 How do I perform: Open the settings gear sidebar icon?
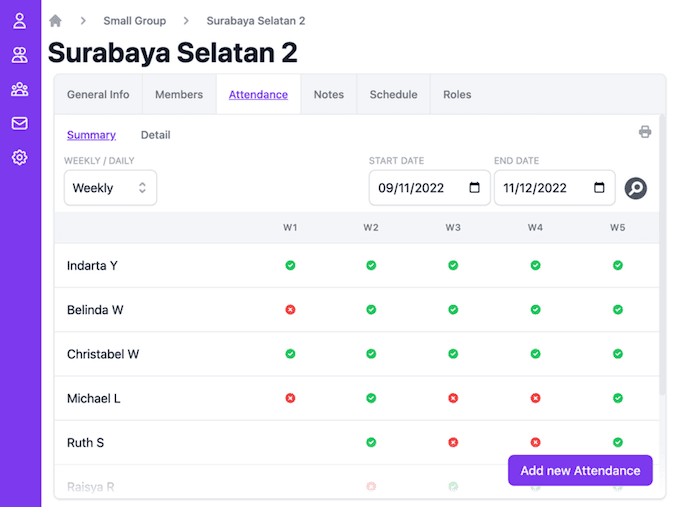click(19, 157)
